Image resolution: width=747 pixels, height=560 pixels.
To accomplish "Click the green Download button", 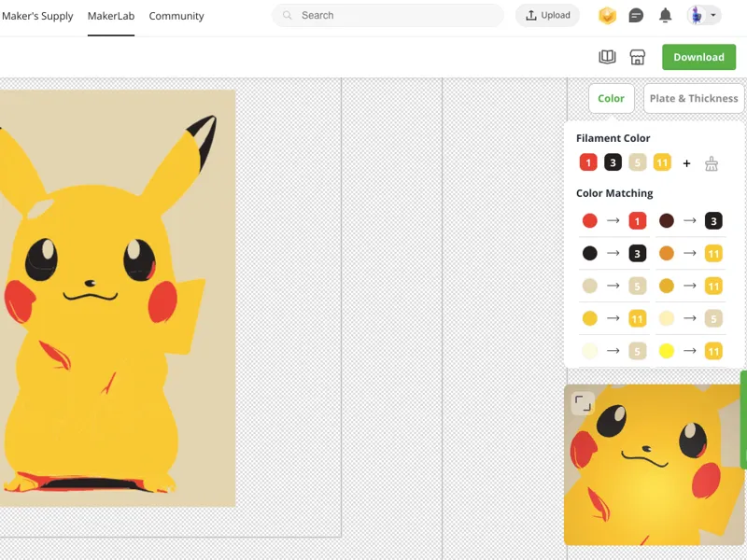I will [698, 57].
